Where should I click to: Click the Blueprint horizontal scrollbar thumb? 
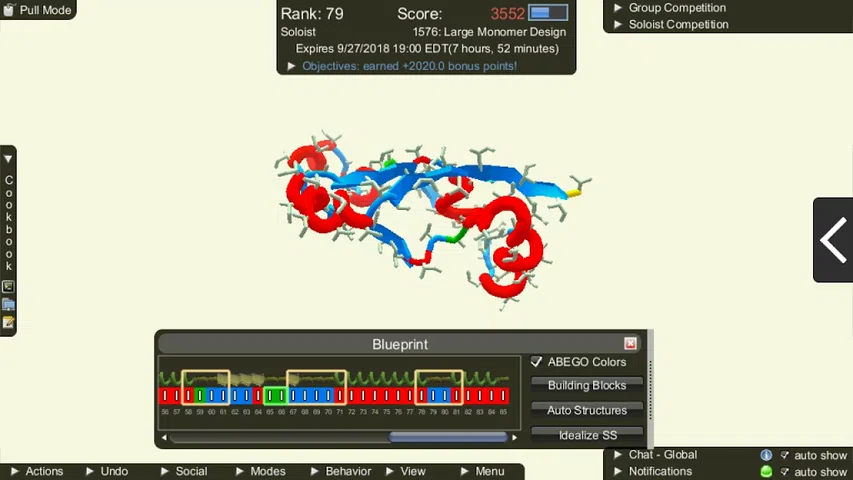[x=447, y=437]
